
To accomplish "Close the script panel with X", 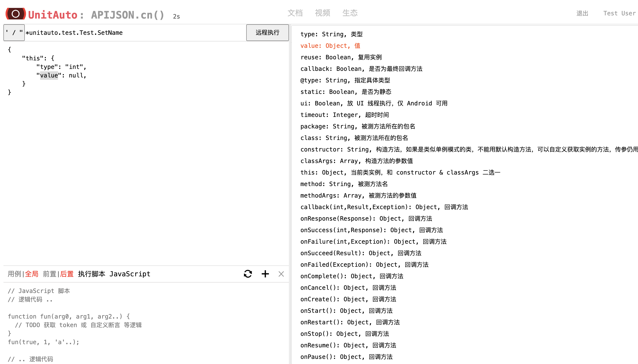I will pos(281,274).
